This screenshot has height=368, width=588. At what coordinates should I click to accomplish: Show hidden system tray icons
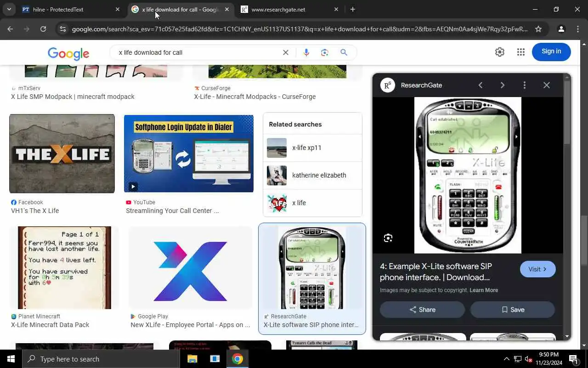[x=507, y=359]
